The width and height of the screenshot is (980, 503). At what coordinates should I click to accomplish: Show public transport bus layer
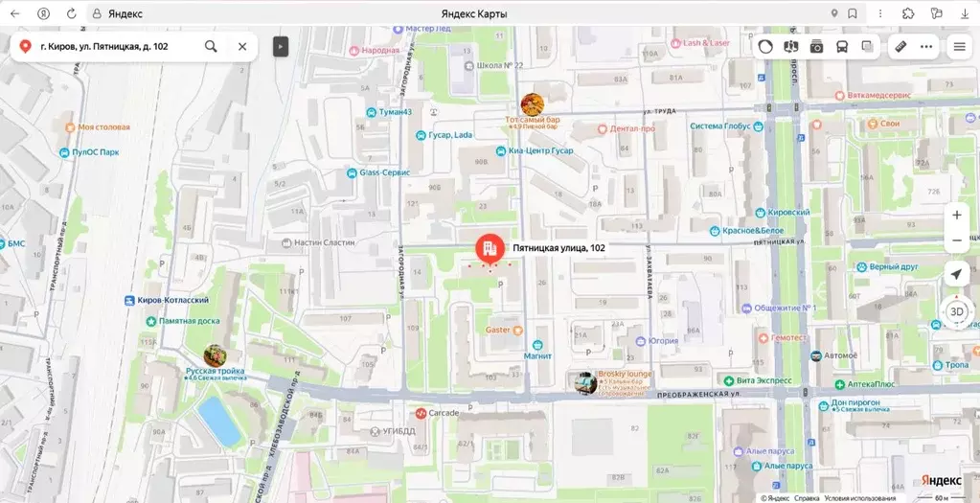[x=842, y=46]
